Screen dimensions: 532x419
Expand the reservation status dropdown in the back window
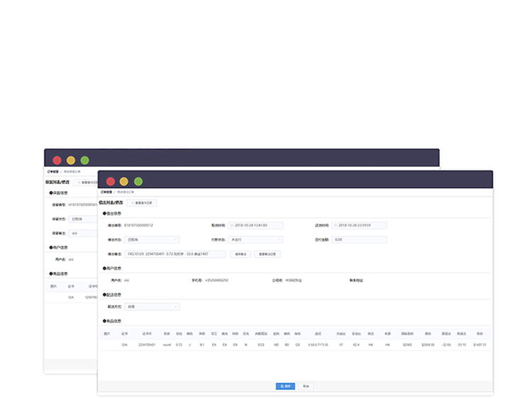click(83, 219)
